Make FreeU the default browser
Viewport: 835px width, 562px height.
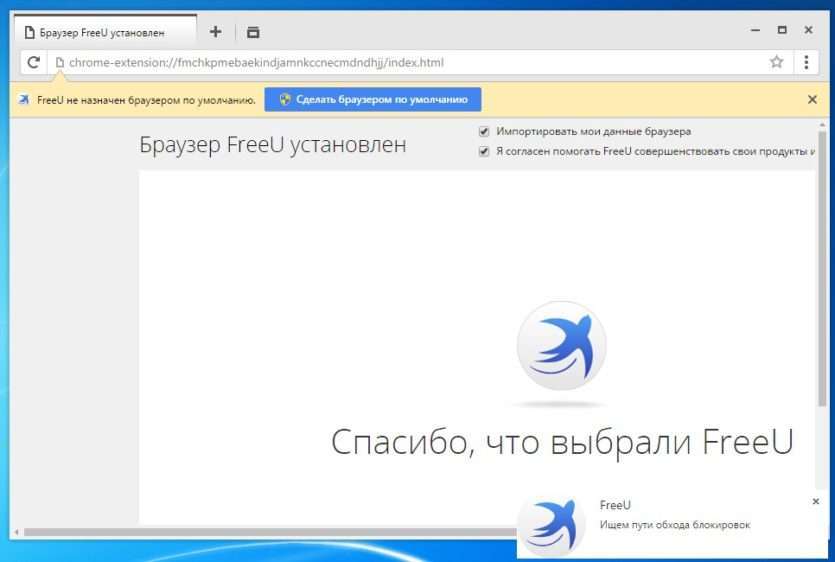(373, 99)
